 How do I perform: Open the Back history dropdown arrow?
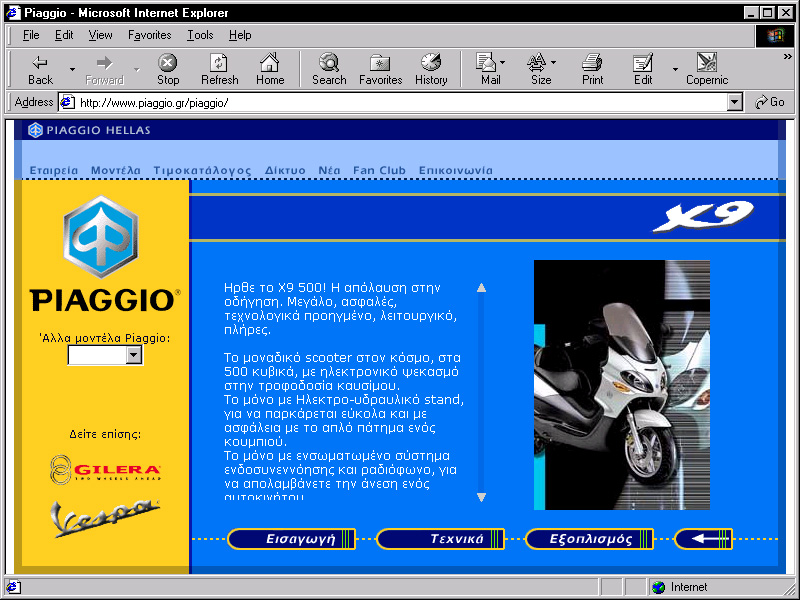[72, 70]
